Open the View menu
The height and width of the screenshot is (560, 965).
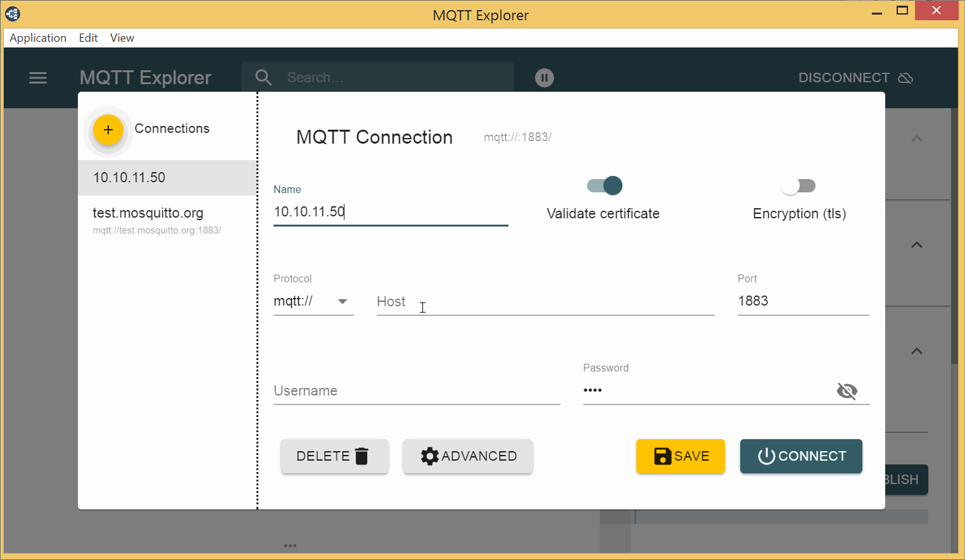coord(122,38)
